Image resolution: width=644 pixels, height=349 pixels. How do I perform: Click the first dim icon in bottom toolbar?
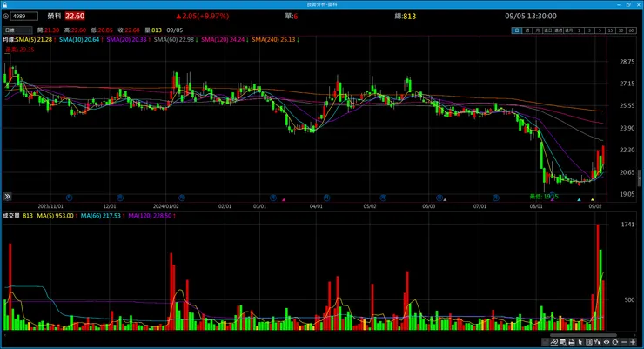[545, 342]
